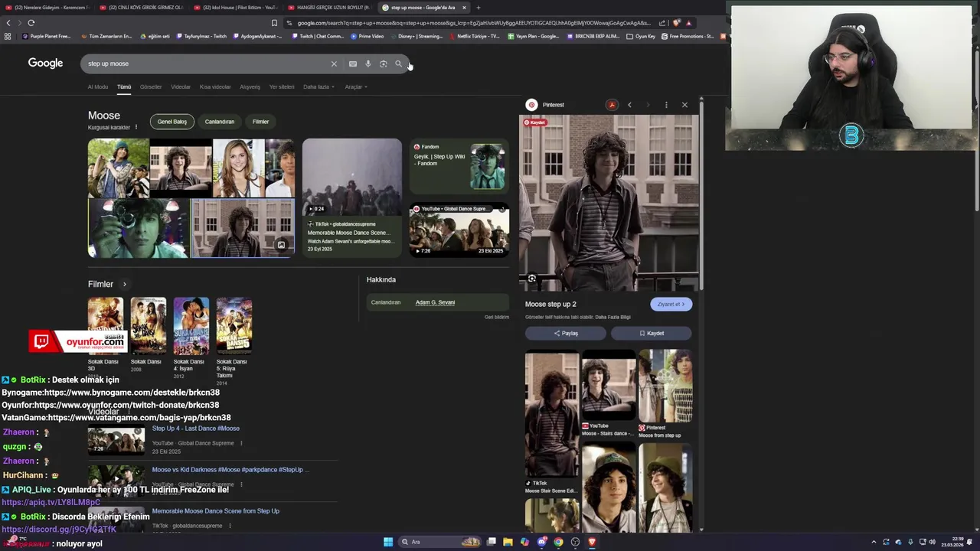The width and height of the screenshot is (980, 551).
Task: Open the Fandom Geyik Step Up Wiki card
Action: tap(459, 167)
